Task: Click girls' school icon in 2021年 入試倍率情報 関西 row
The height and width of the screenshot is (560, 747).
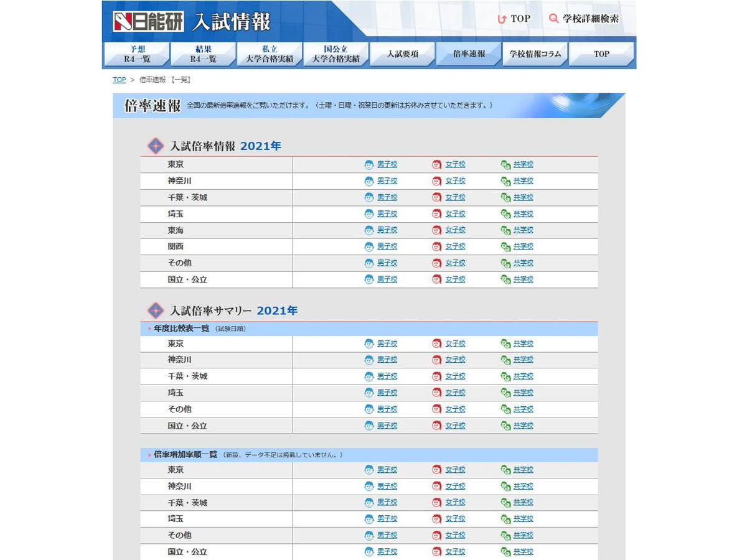Action: pos(437,246)
